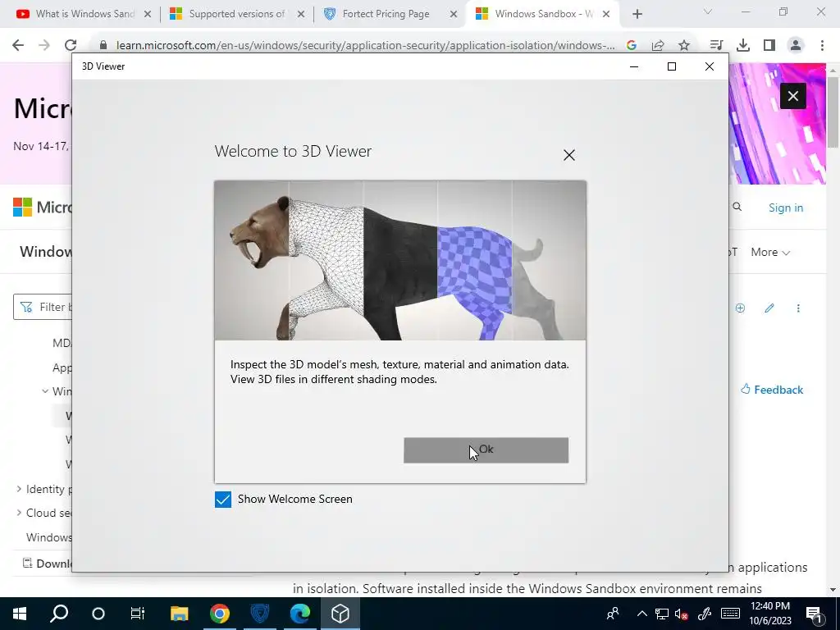Toggle Chrome side panel icon
This screenshot has width=840, height=630.
coord(769,46)
